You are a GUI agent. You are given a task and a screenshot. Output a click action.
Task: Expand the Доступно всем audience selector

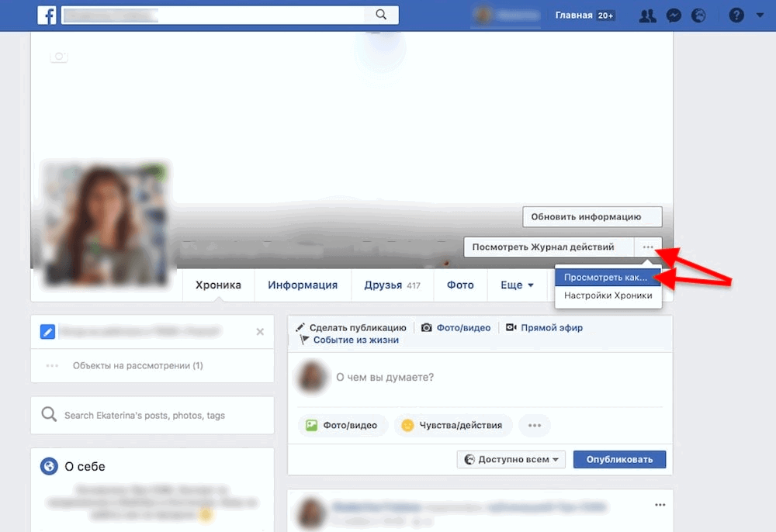pos(511,459)
